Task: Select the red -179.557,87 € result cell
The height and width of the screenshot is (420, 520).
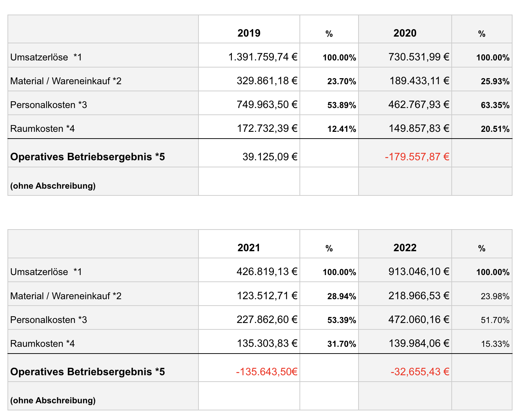Action: pyautogui.click(x=405, y=153)
